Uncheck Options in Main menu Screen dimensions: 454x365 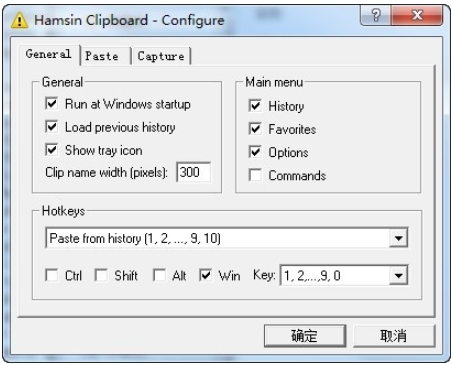click(x=255, y=152)
